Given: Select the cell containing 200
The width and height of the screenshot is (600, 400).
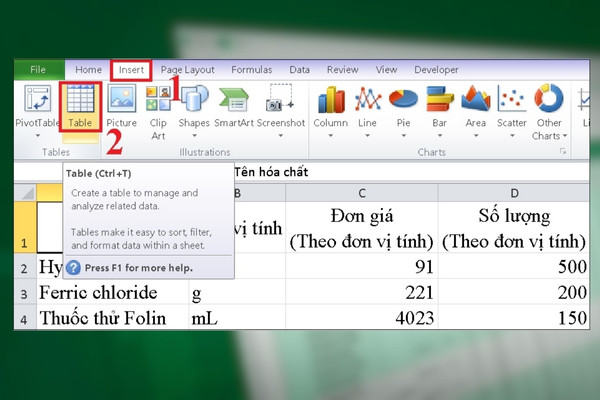Looking at the screenshot, I should pos(514,292).
